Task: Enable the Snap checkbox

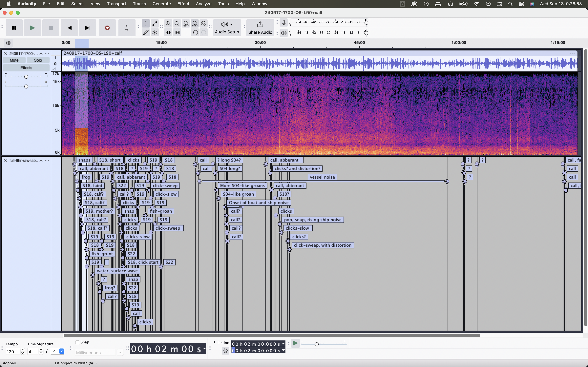Action: point(78,342)
